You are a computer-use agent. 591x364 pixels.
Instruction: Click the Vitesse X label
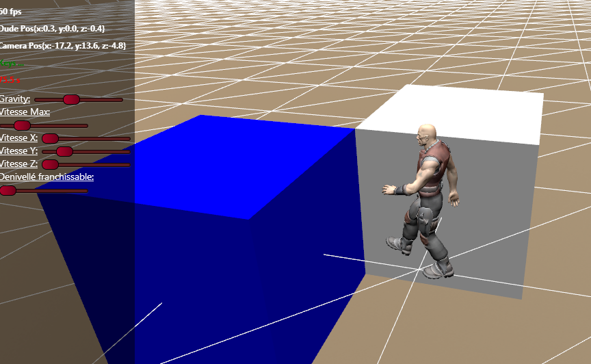pos(19,138)
